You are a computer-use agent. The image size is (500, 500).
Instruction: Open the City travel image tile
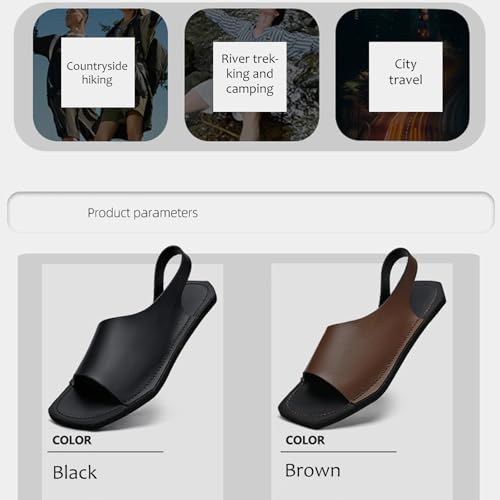[x=402, y=75]
